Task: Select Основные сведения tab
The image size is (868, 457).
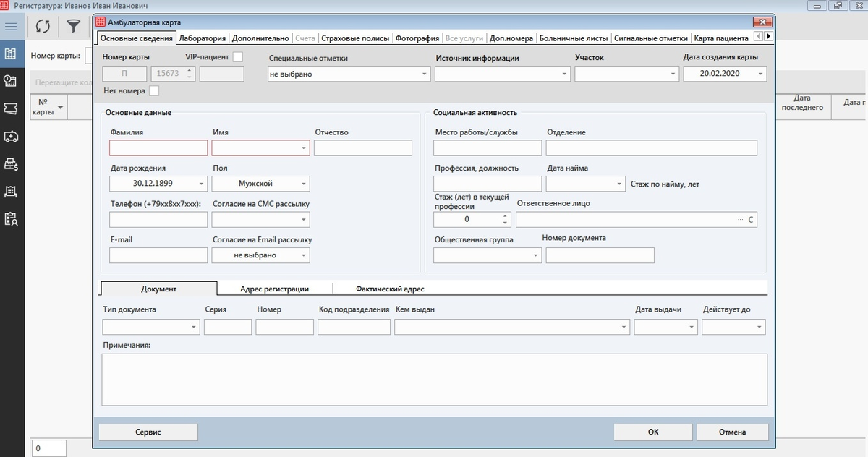Action: [137, 38]
